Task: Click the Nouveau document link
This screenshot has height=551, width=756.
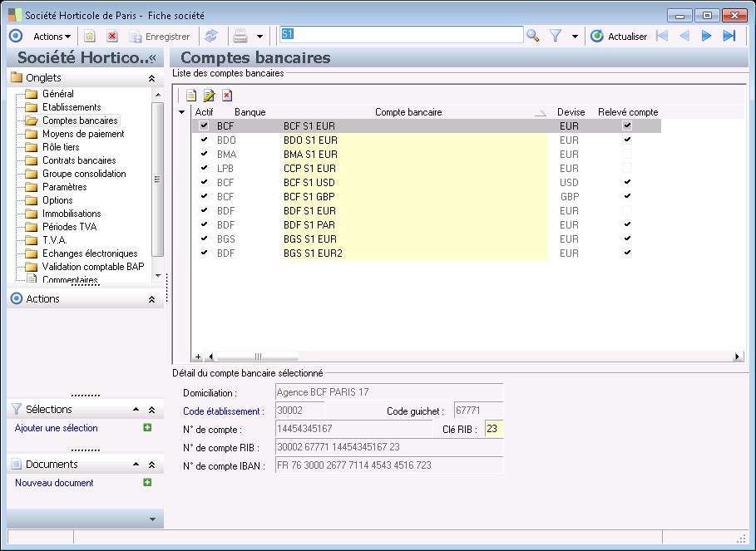Action: pyautogui.click(x=54, y=483)
